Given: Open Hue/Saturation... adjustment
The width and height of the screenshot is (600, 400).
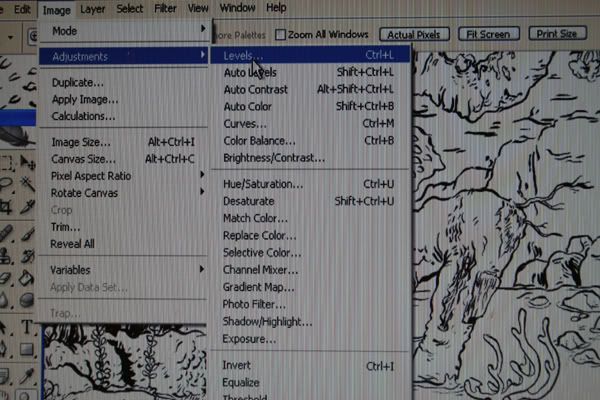Looking at the screenshot, I should (x=310, y=184).
